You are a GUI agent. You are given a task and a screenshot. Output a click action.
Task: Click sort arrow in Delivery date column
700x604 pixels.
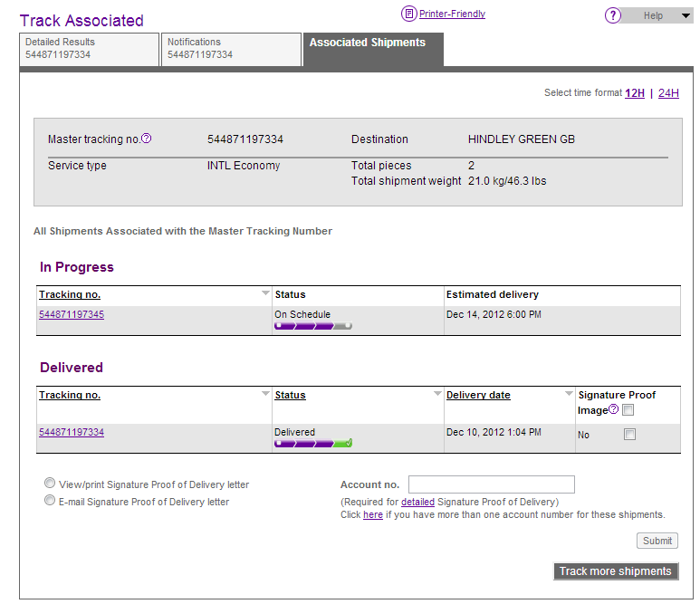point(569,395)
